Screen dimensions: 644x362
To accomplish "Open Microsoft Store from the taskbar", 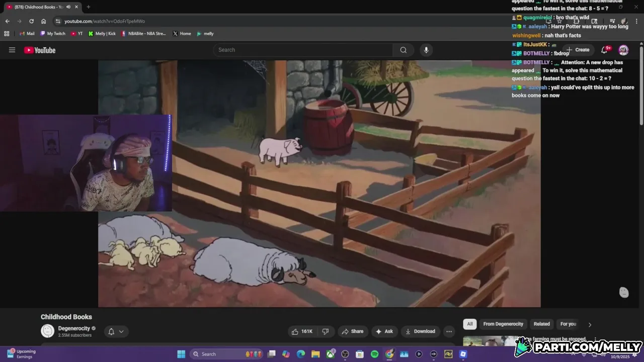I will [360, 354].
